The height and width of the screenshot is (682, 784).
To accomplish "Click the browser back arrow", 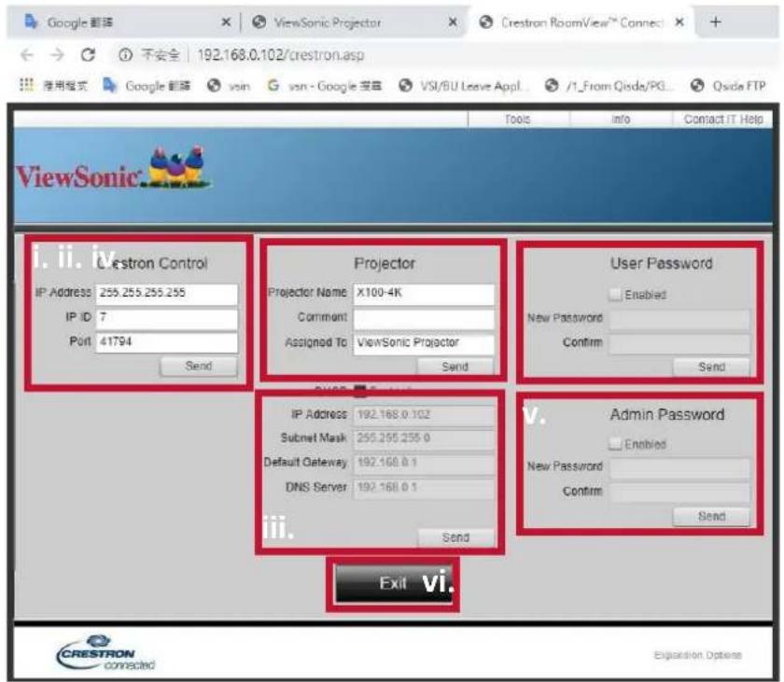I will [x=27, y=54].
